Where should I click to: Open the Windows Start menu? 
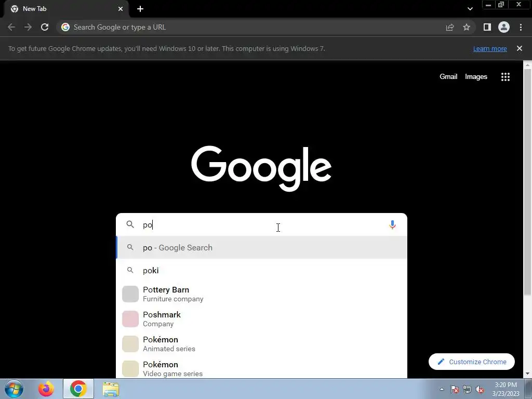coord(14,389)
